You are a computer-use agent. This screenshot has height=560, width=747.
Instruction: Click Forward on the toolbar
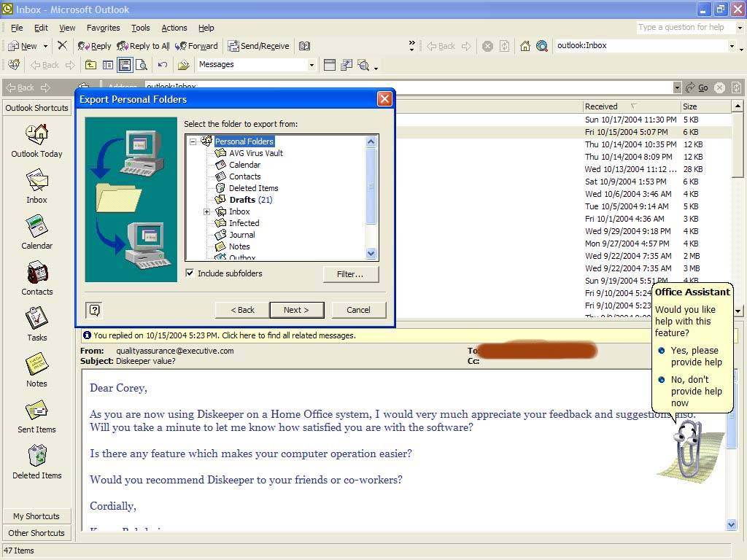(x=196, y=46)
